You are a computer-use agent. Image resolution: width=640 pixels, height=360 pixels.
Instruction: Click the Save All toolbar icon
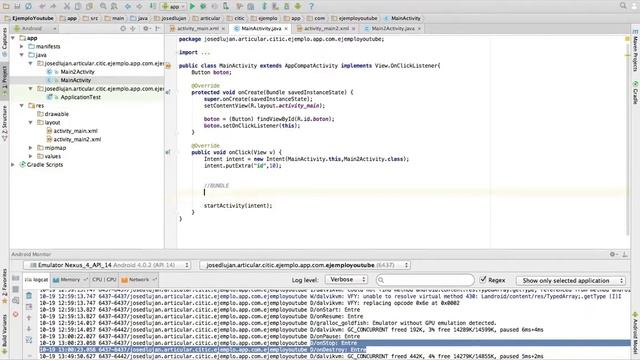coord(18,6)
